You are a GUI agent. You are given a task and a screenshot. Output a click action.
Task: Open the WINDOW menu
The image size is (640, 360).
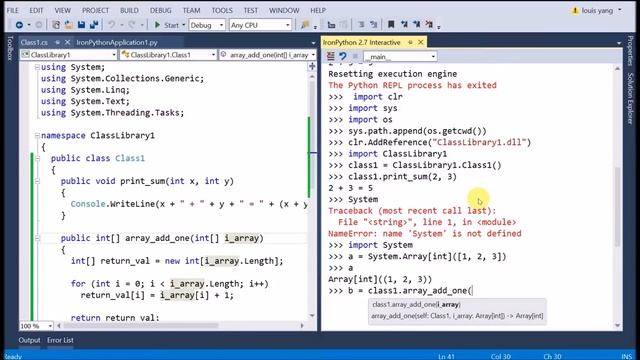(284, 10)
